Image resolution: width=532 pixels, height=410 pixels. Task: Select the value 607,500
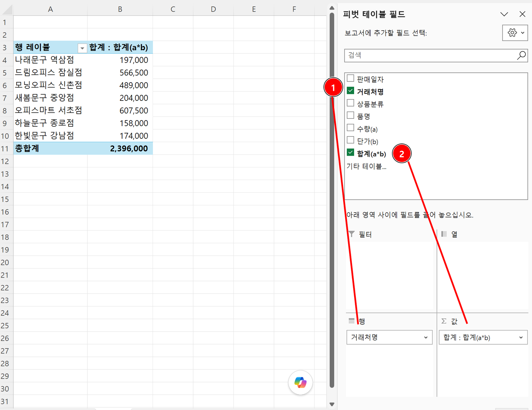tap(120, 110)
